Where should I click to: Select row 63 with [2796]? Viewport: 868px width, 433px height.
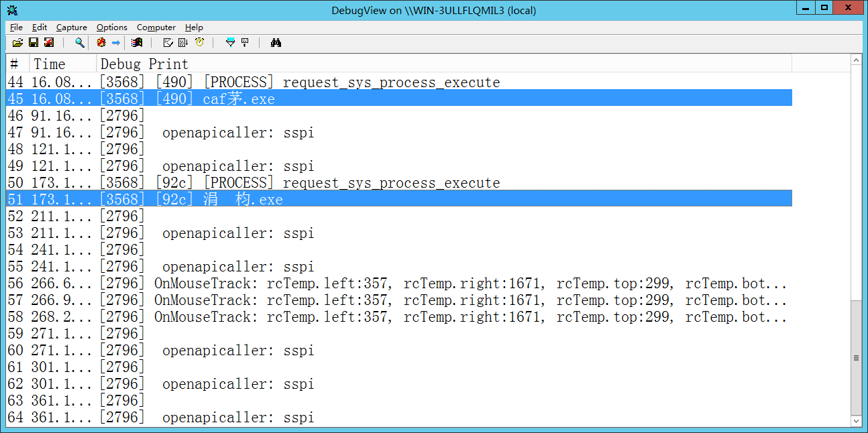coord(399,400)
